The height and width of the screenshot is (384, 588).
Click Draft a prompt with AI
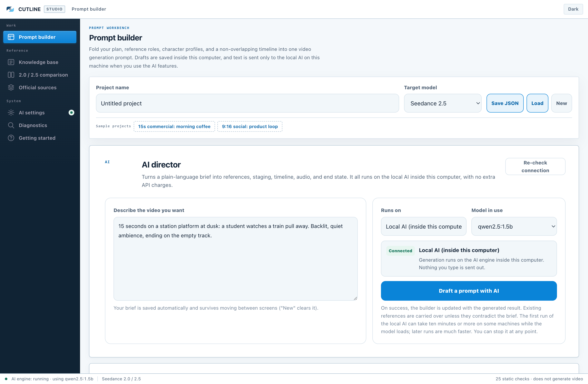(x=469, y=291)
